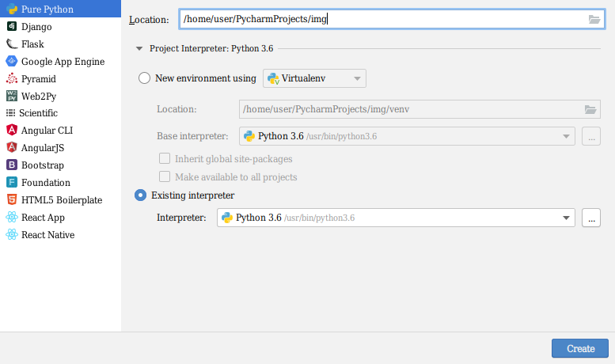Viewport: 615px width, 364px height.
Task: Click the React Native icon
Action: tap(12, 234)
